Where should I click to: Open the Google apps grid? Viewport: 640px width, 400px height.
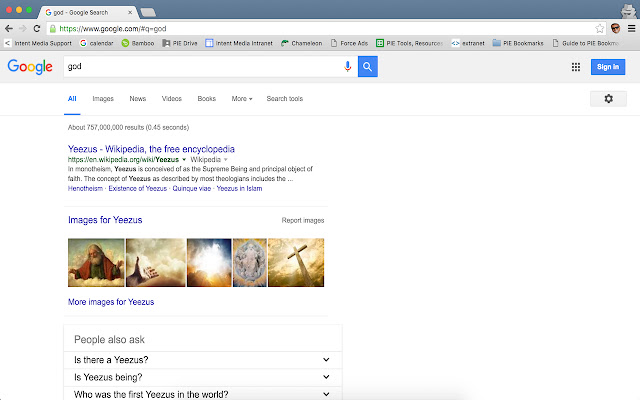click(576, 67)
